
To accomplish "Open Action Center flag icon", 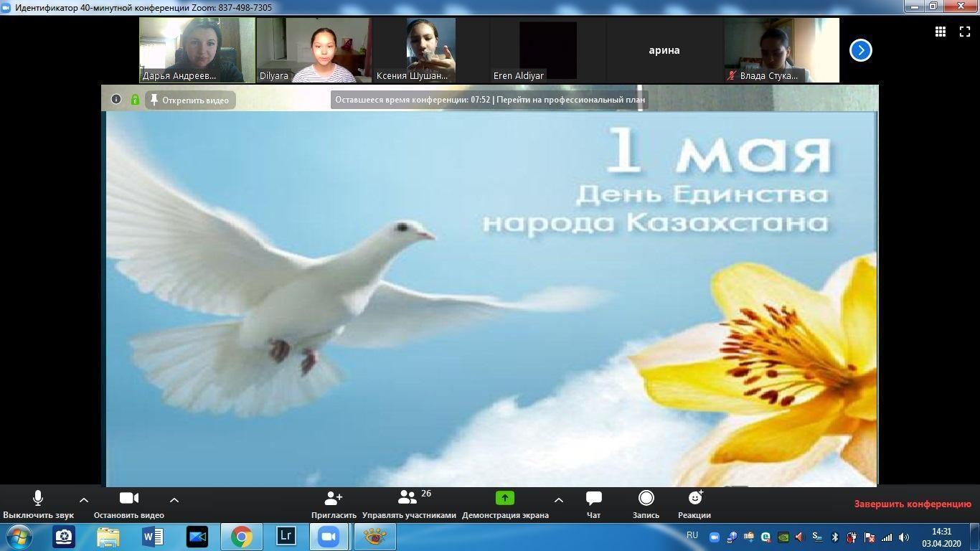I will point(870,537).
